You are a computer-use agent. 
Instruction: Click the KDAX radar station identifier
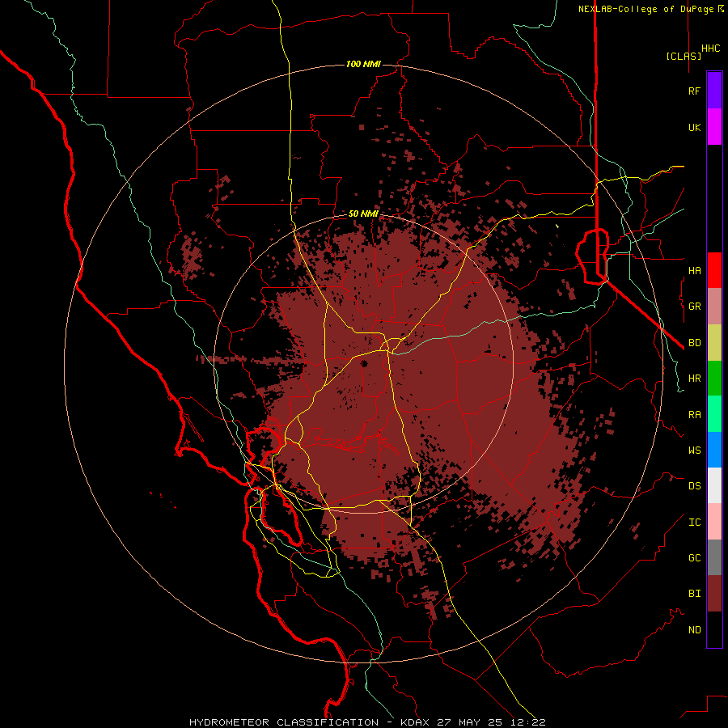(x=415, y=722)
